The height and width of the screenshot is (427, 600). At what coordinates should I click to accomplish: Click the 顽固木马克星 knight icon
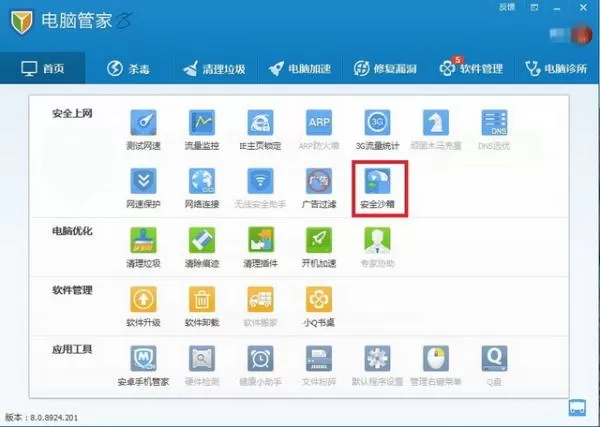click(x=436, y=123)
